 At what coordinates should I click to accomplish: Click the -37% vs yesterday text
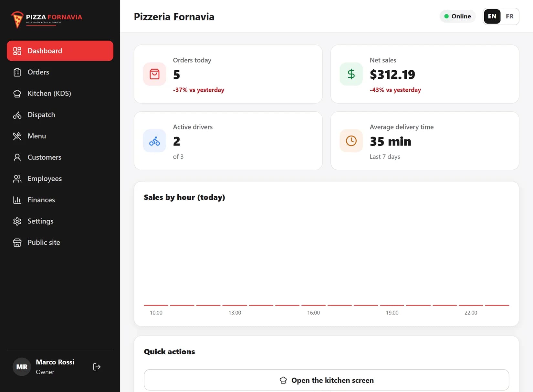[x=199, y=90]
